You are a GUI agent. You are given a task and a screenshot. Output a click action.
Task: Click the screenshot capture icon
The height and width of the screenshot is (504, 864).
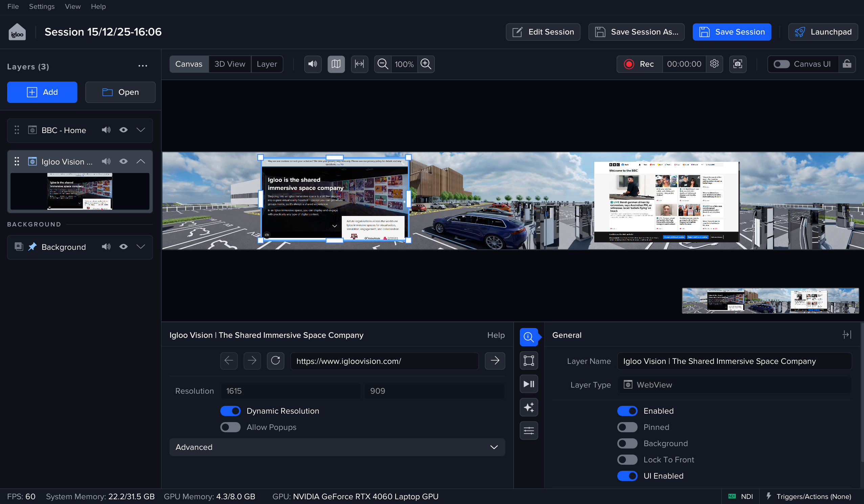(737, 64)
